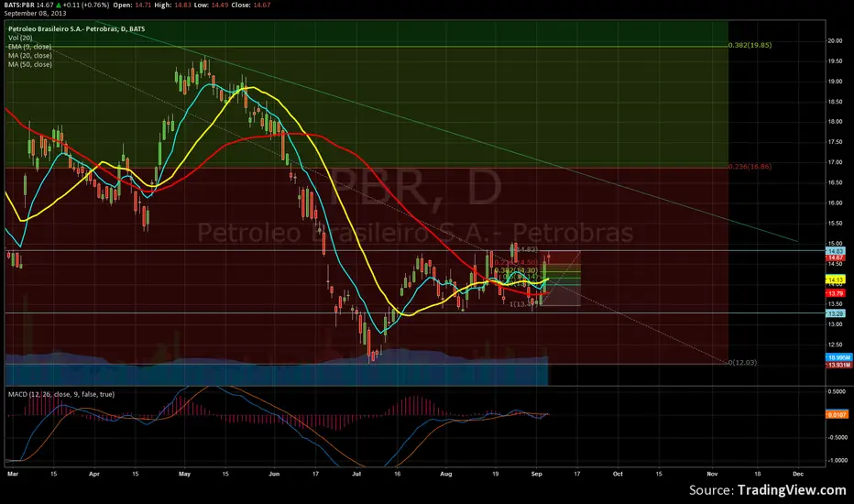The image size is (854, 504).
Task: Click the Dec label on the time axis
Action: (798, 474)
